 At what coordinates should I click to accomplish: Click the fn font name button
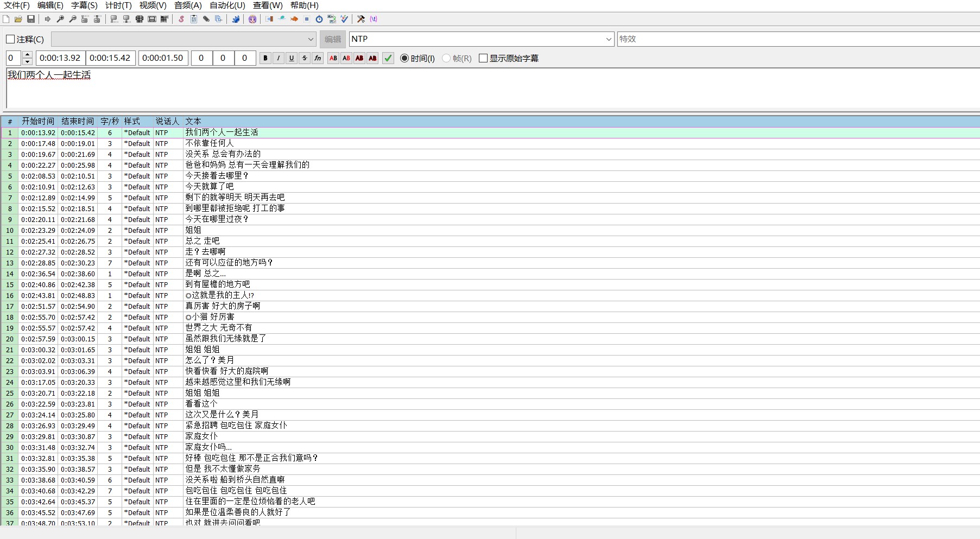tap(318, 58)
